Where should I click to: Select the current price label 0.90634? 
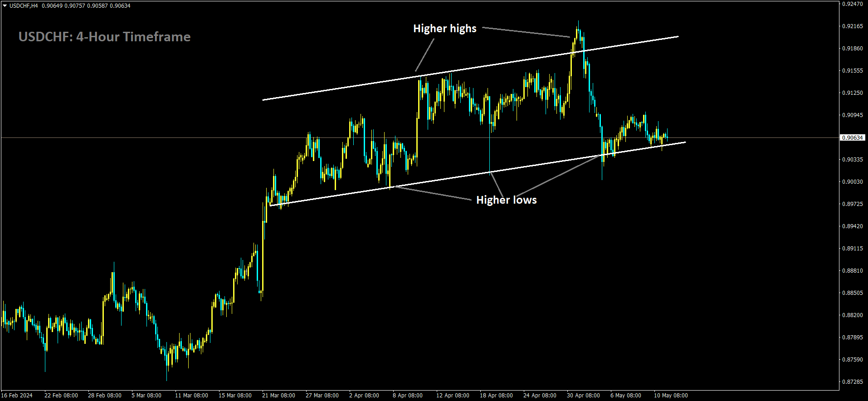(852, 137)
